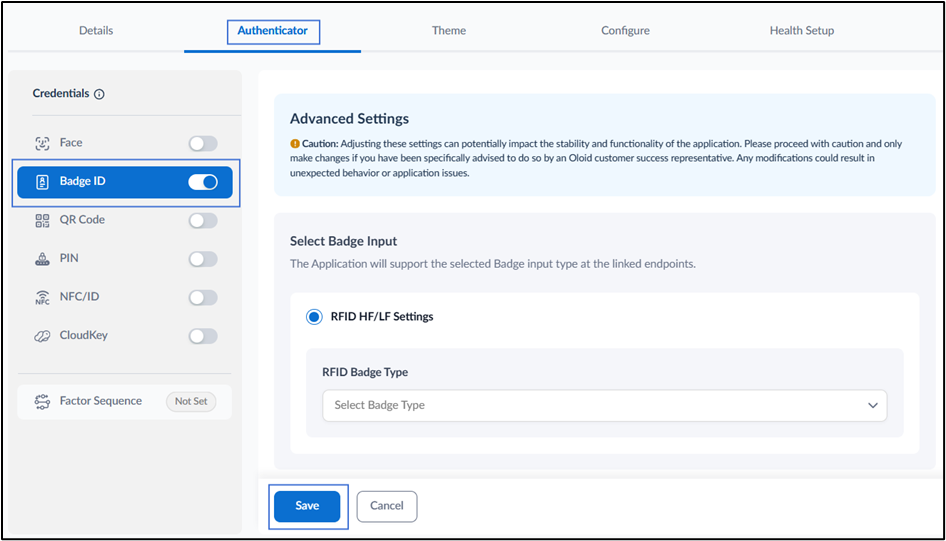Turn on the CloudKey toggle
The width and height of the screenshot is (946, 541).
point(203,336)
